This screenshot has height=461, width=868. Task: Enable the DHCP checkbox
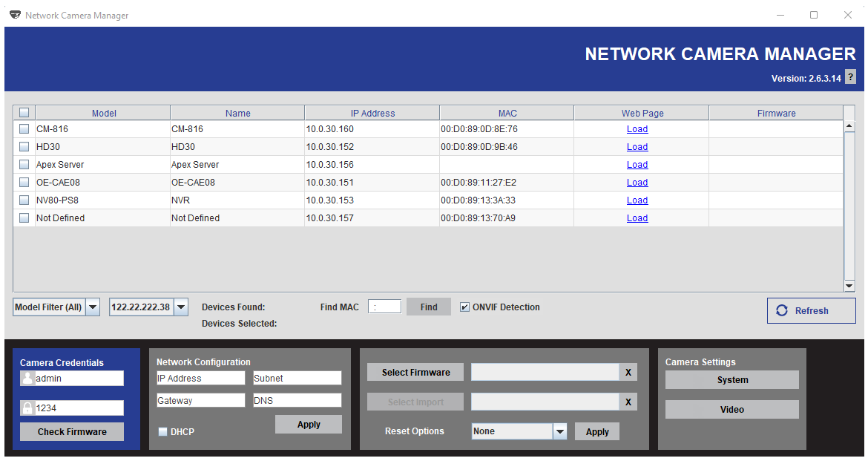(x=162, y=431)
